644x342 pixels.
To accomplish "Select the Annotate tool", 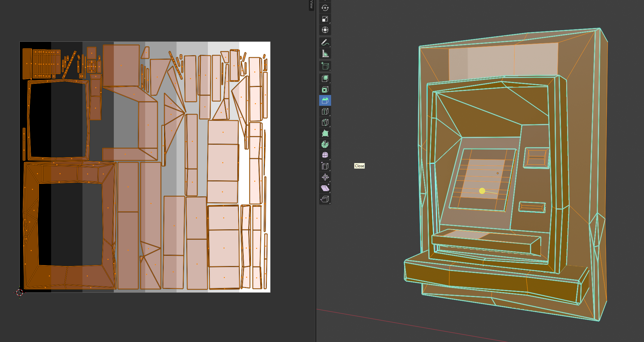I will (325, 41).
